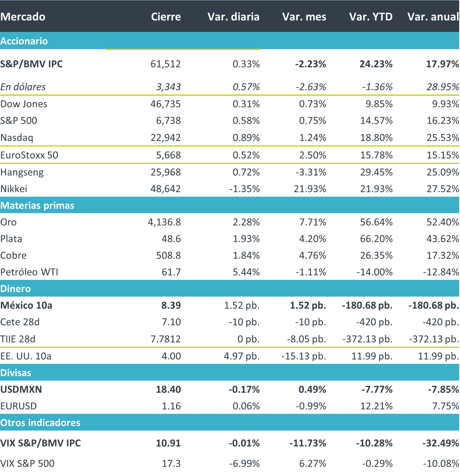
Task: Click the S&P/BMV IPC row label
Action: coord(32,64)
